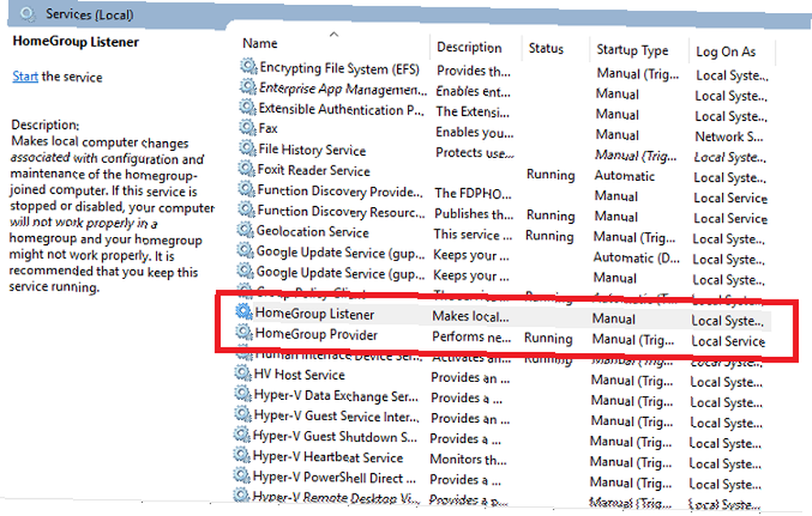Click the Encrypting File System gear icon

click(248, 67)
